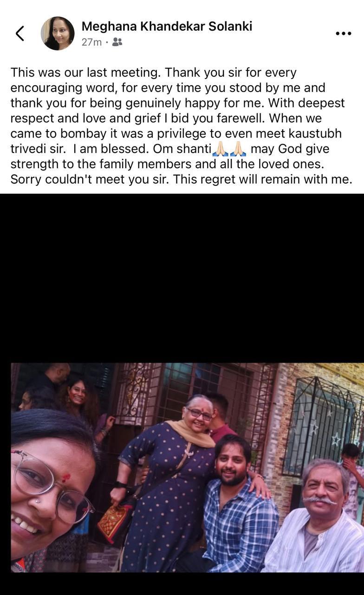Tap the 27m post timestamp
Screen dimensions: 364x595
point(91,42)
